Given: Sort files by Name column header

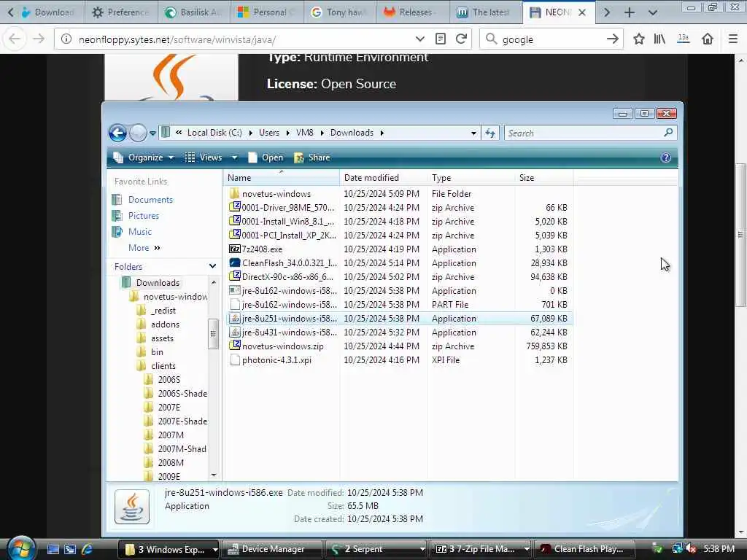Looking at the screenshot, I should tap(281, 178).
